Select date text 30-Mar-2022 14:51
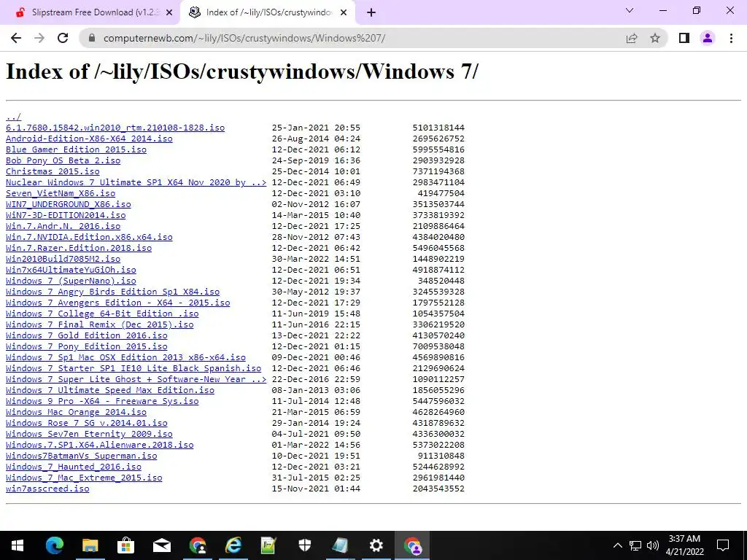This screenshot has height=560, width=747. 317,259
